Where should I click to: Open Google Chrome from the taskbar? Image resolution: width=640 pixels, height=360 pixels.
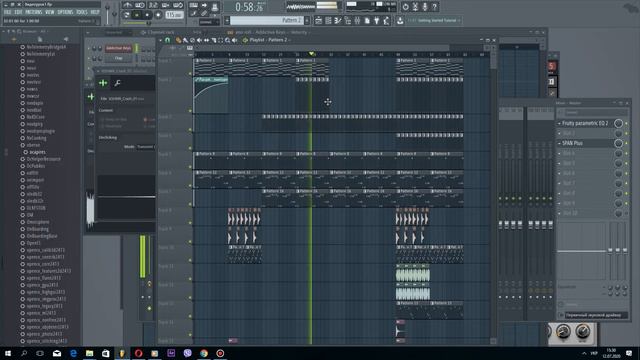pyautogui.click(x=204, y=353)
